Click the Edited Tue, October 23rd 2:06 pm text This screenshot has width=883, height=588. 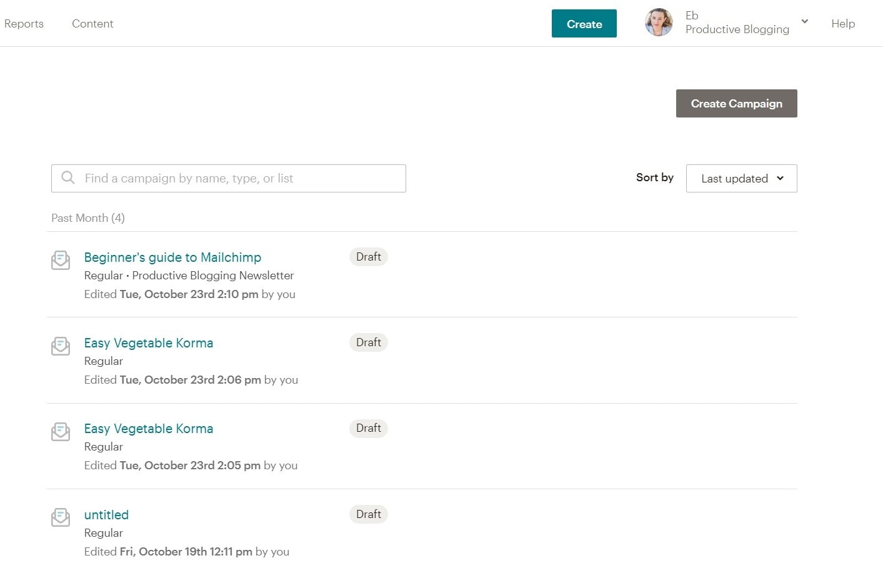pyautogui.click(x=191, y=380)
